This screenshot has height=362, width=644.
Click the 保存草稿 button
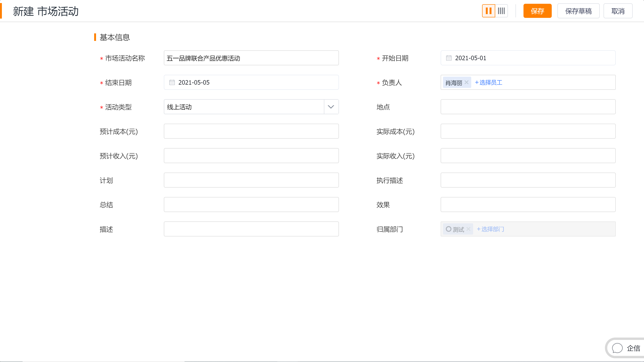(578, 11)
